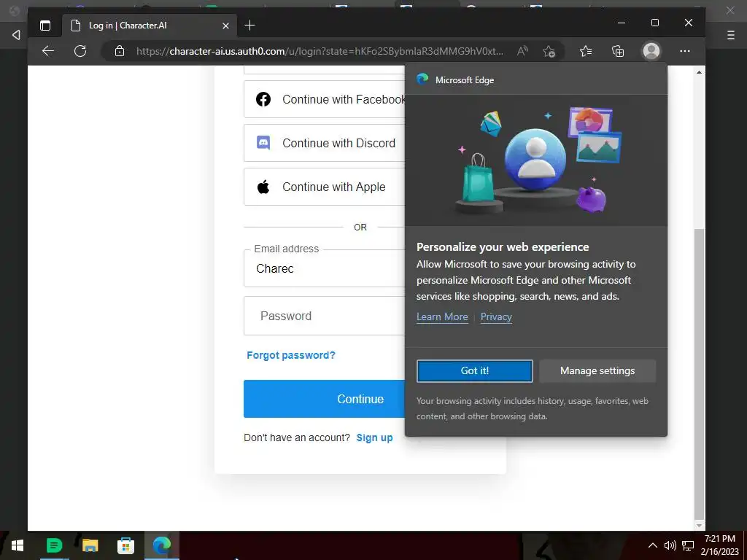The width and height of the screenshot is (747, 560).
Task: Click Got it! in Edge popup
Action: click(474, 370)
